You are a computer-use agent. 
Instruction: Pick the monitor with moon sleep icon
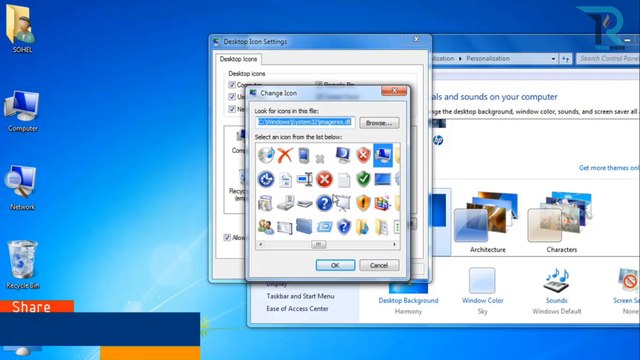343,155
